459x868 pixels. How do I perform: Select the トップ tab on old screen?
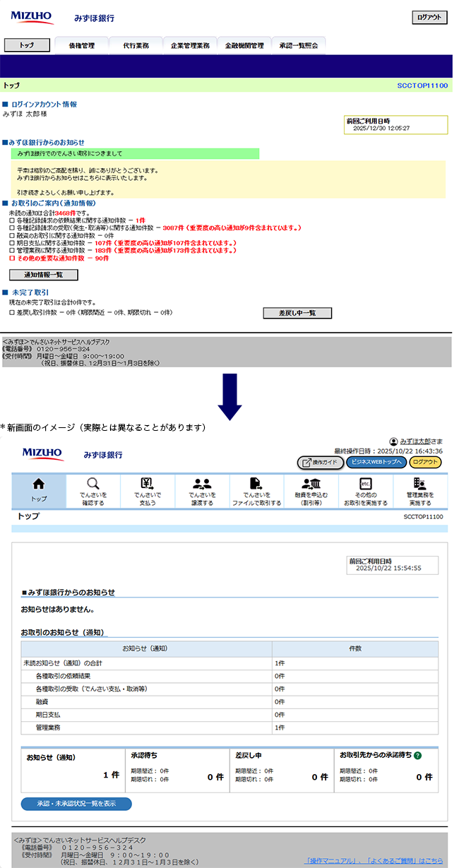click(27, 44)
